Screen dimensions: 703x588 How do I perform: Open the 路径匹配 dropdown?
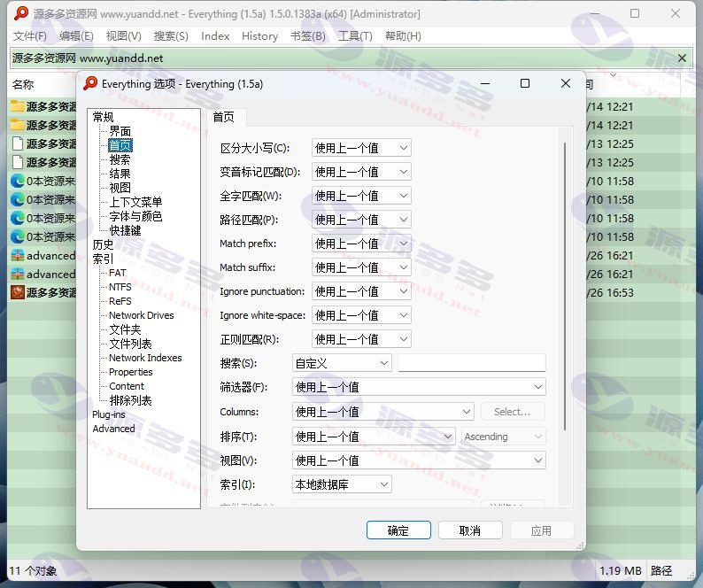(x=361, y=220)
